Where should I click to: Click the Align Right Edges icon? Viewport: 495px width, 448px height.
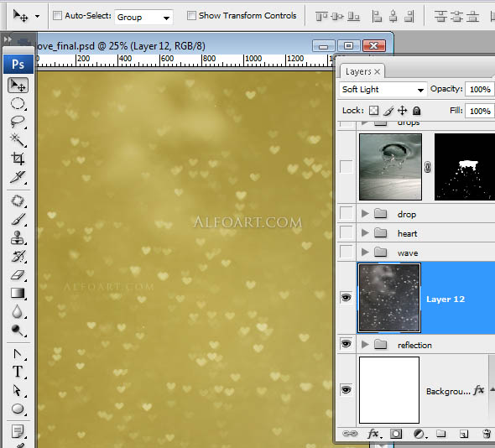(409, 16)
